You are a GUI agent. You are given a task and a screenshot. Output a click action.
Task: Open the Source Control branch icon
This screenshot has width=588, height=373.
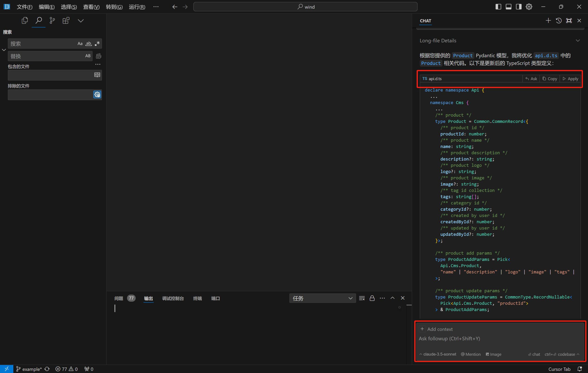coord(52,20)
